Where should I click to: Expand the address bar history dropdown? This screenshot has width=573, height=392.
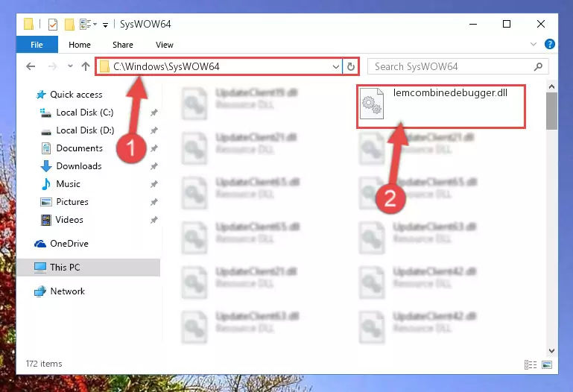(x=336, y=67)
